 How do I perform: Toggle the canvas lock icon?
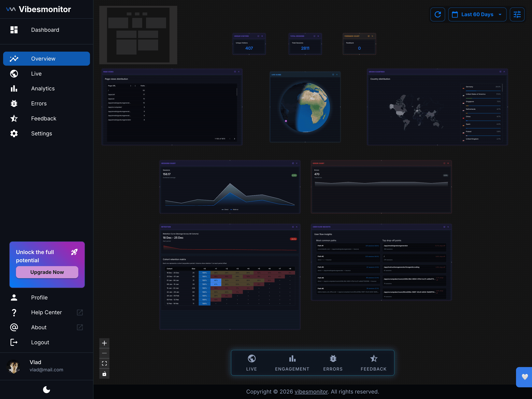(x=104, y=373)
